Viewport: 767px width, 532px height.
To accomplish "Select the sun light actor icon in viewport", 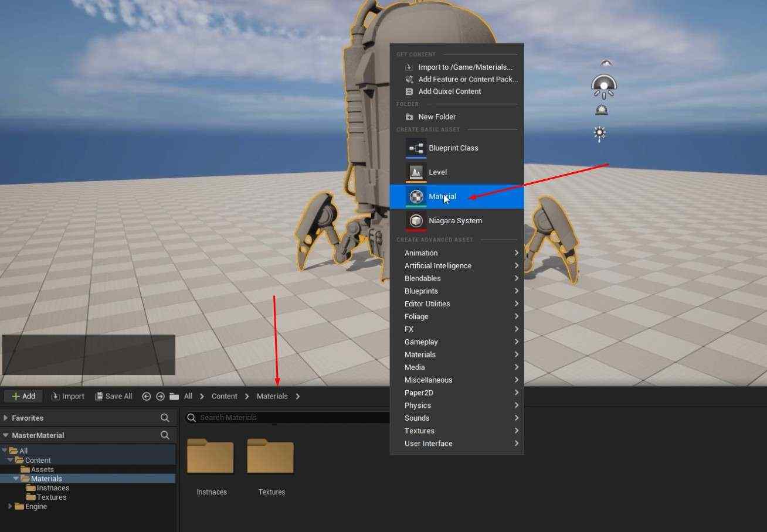I will [599, 134].
